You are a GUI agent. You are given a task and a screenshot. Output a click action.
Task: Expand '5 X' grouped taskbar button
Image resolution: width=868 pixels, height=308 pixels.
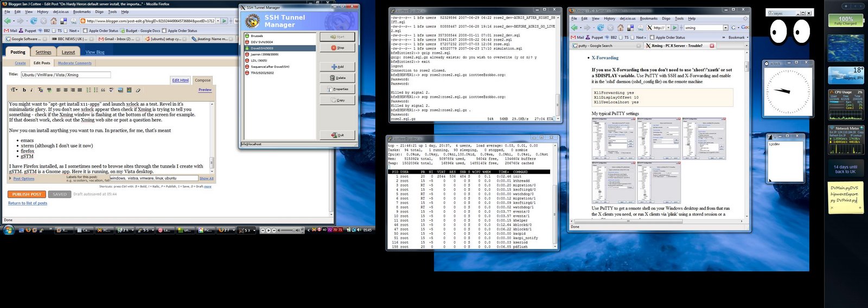[x=253, y=230]
